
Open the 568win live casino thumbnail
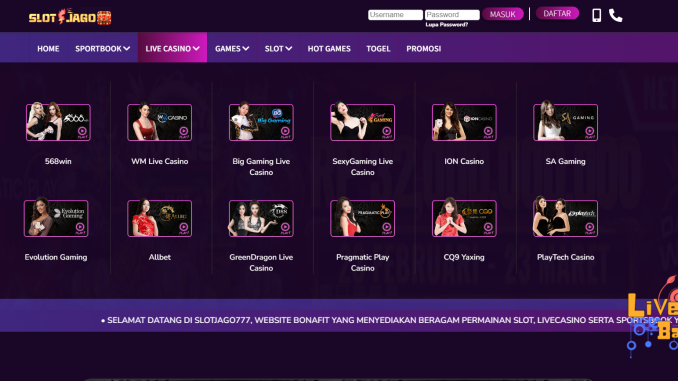[x=58, y=122]
